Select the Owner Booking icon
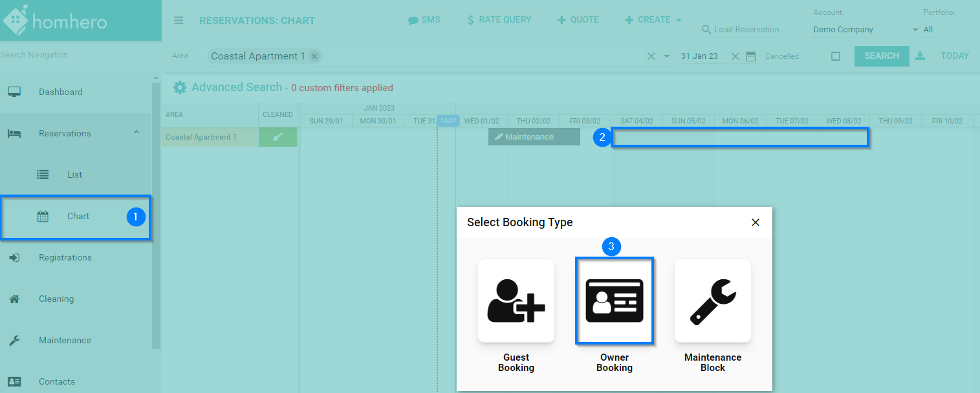 pyautogui.click(x=614, y=301)
